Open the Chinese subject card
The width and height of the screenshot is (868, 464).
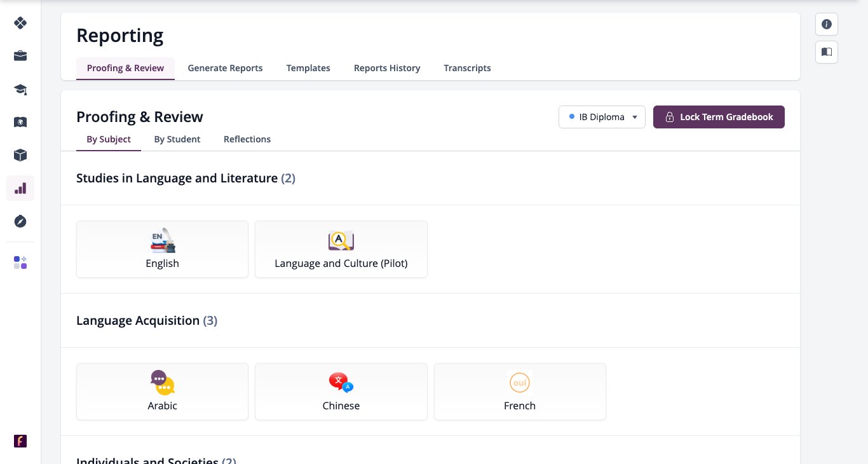[341, 392]
